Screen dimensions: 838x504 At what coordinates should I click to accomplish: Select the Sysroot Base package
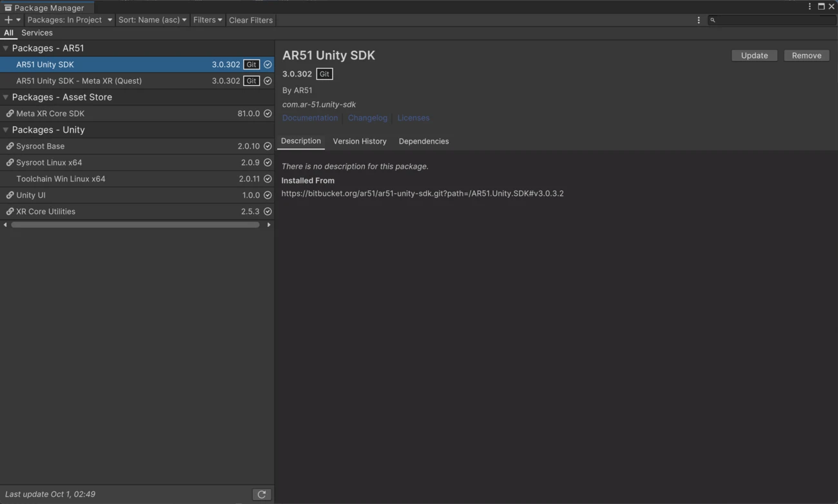click(x=137, y=146)
